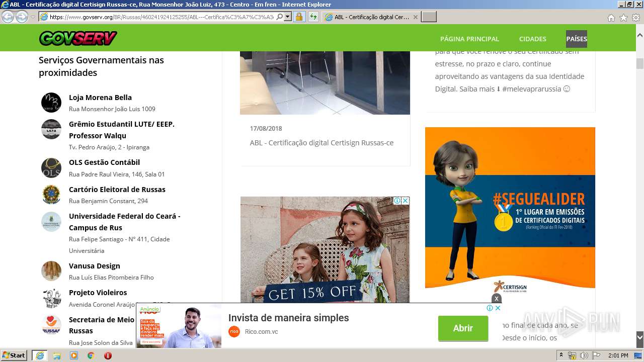The height and width of the screenshot is (362, 644).
Task: Click the #melevaprarussia hashtag text
Action: click(x=531, y=89)
